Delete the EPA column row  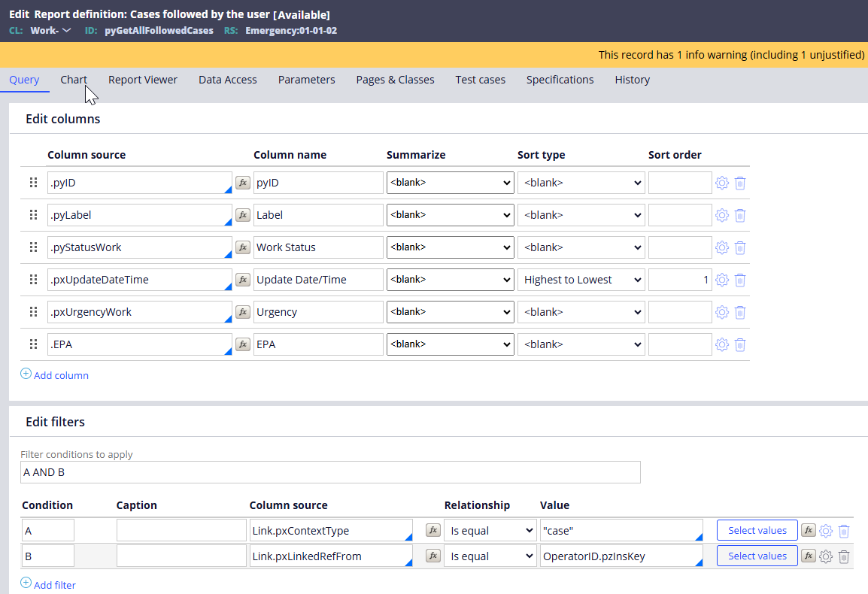click(740, 344)
